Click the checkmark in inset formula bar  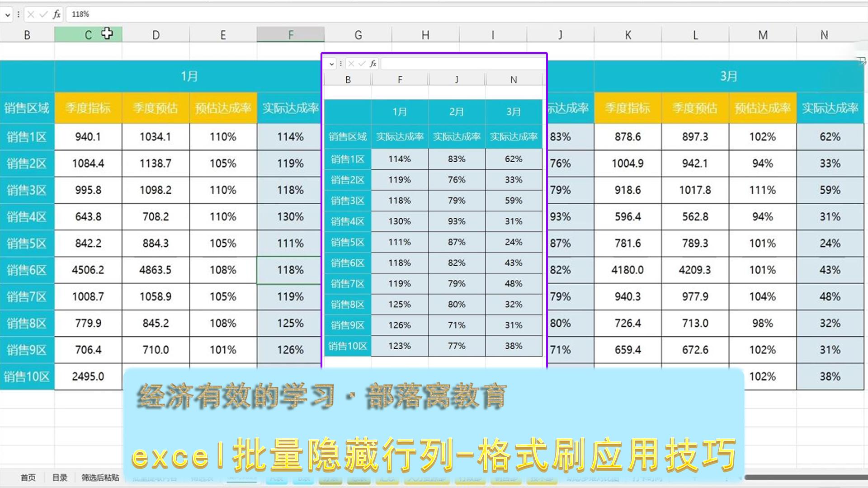point(362,64)
